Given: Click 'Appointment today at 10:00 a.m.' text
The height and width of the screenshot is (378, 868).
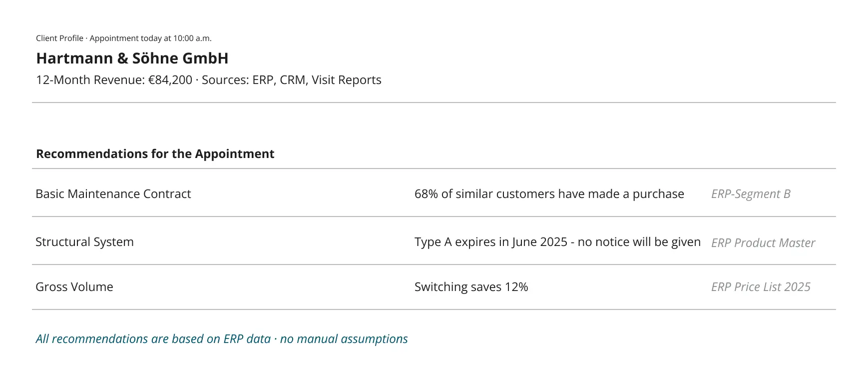Looking at the screenshot, I should (151, 38).
